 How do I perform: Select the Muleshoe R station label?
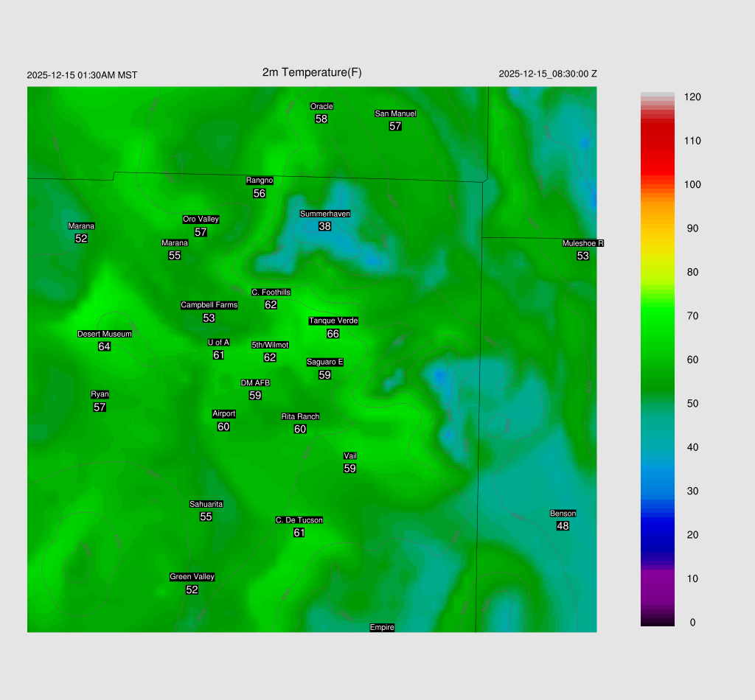[x=582, y=243]
